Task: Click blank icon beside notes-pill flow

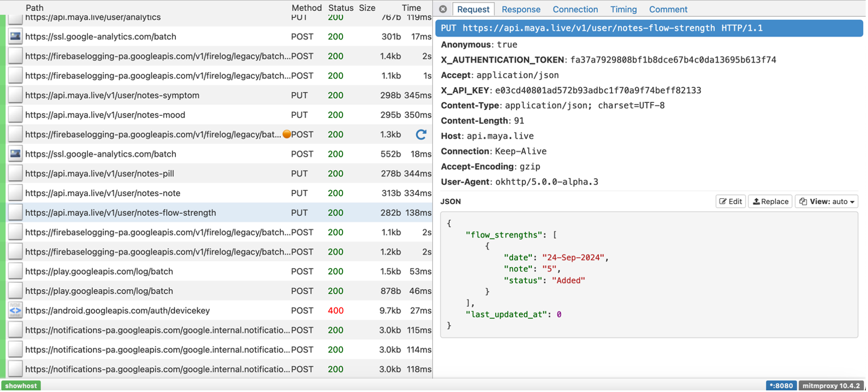Action: (x=15, y=174)
